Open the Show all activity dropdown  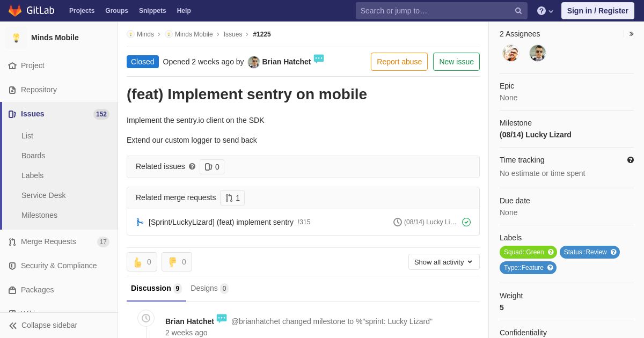pos(444,262)
